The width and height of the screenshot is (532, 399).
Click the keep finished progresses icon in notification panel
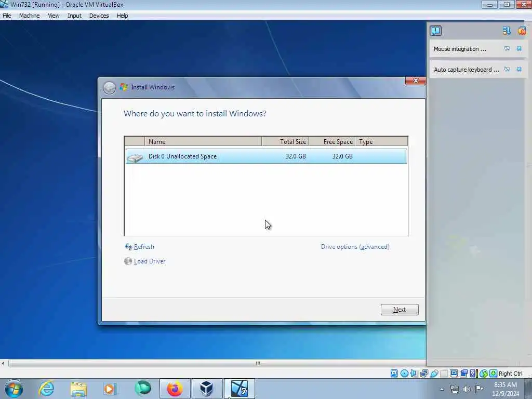click(507, 31)
